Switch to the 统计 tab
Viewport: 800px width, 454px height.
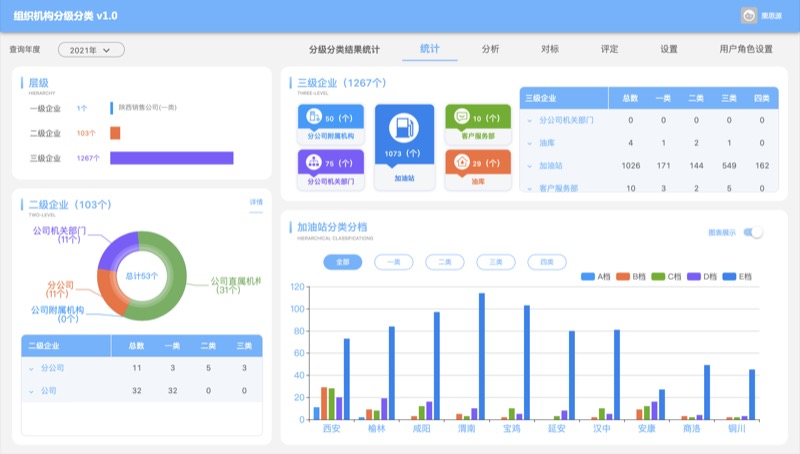(430, 48)
